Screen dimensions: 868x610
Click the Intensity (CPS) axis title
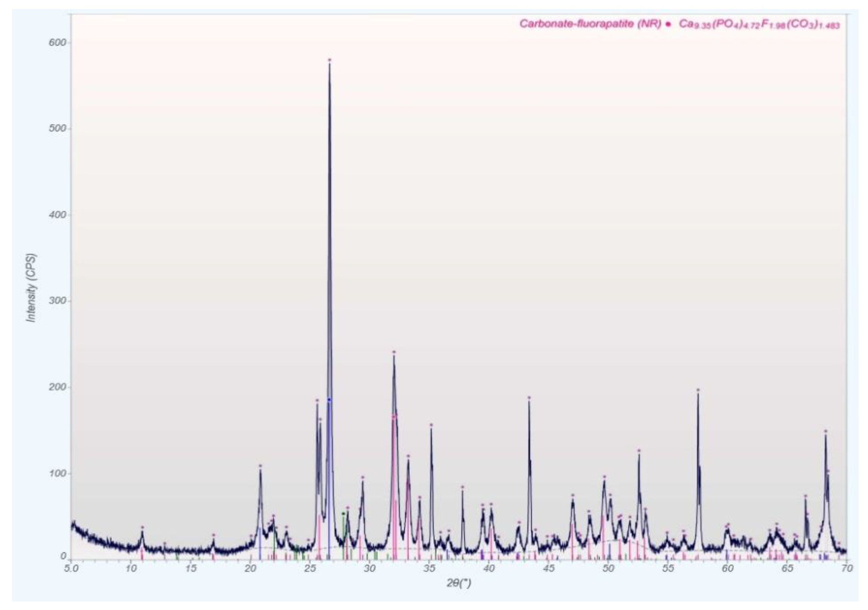[31, 288]
